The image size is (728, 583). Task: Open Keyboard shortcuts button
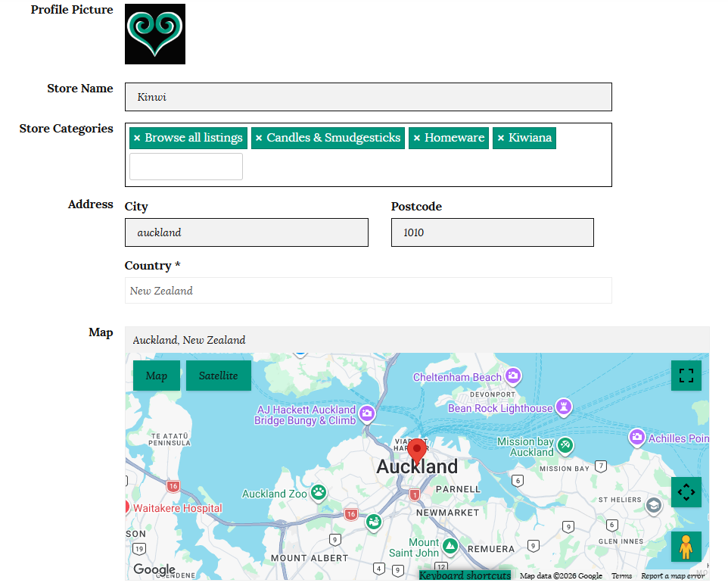click(x=465, y=575)
